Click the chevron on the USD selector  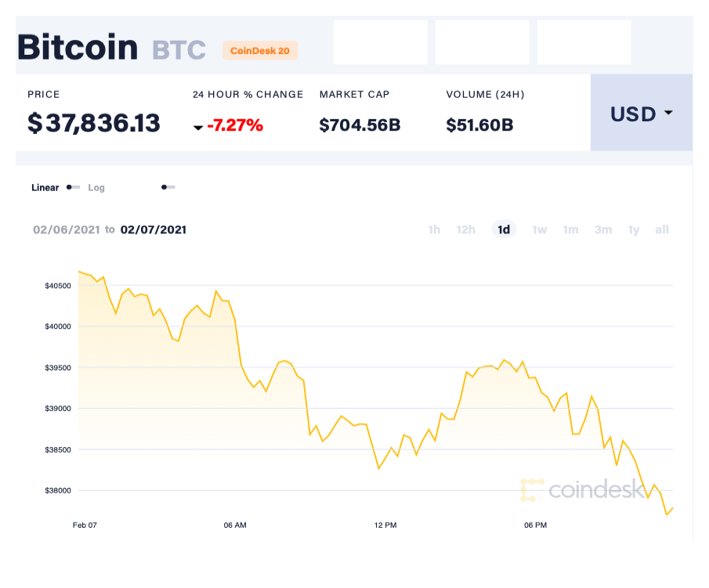668,114
